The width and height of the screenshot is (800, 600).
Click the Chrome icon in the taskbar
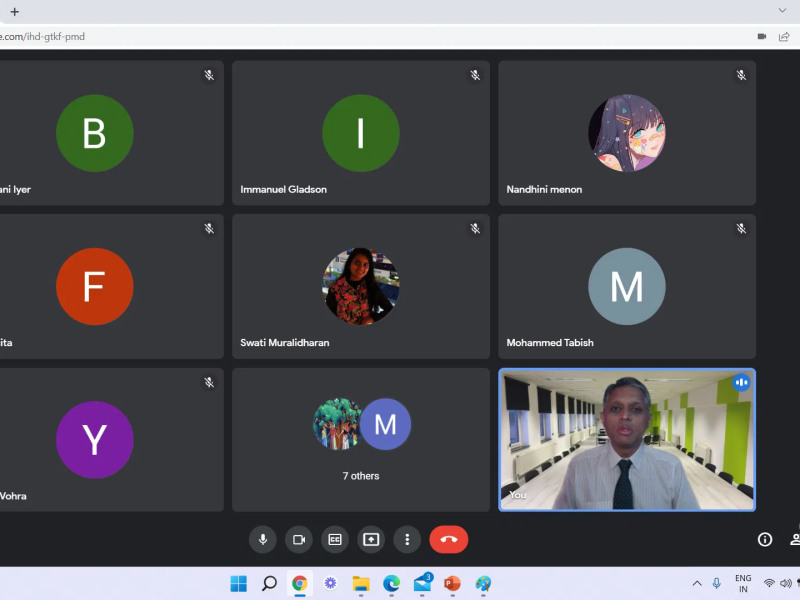click(299, 583)
